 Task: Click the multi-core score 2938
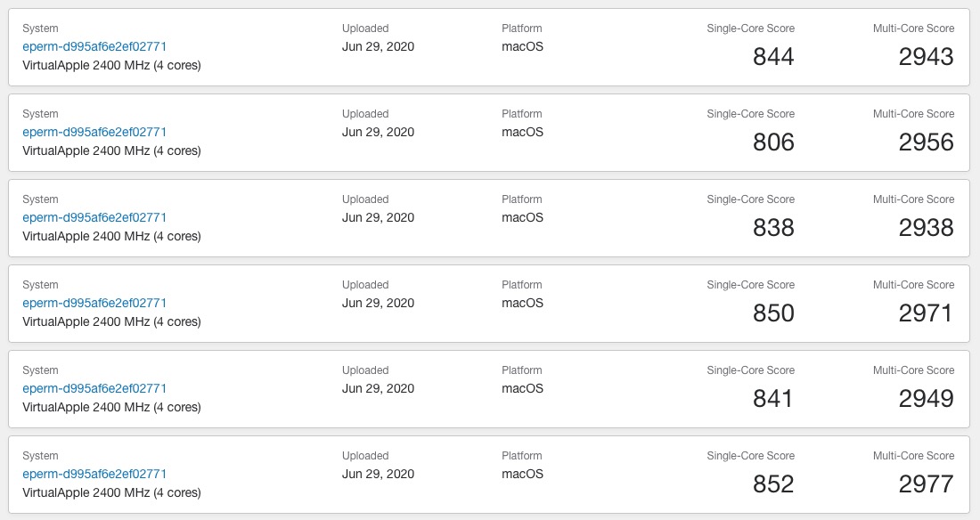pos(927,228)
